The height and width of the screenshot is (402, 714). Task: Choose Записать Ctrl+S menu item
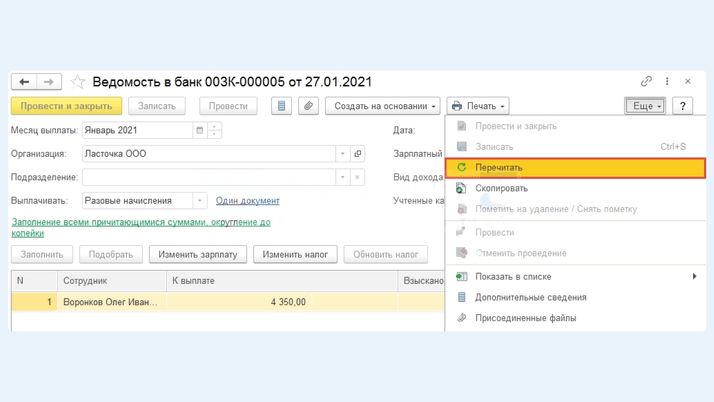[576, 147]
